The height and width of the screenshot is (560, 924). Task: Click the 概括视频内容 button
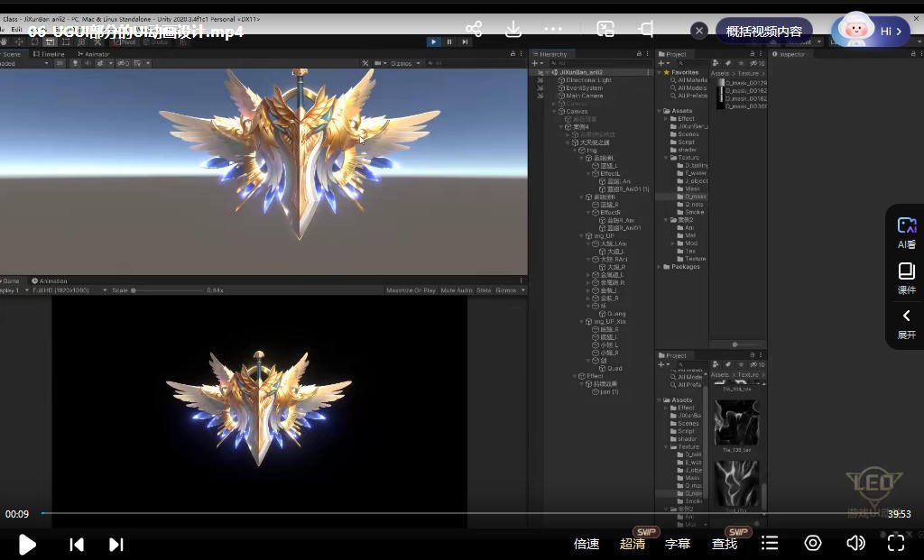(763, 31)
